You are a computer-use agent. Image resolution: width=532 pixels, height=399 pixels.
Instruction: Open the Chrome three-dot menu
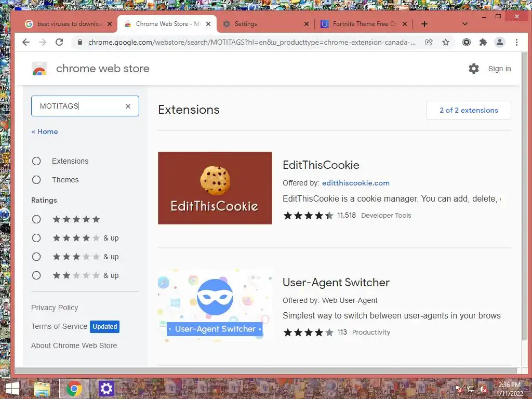pos(516,42)
